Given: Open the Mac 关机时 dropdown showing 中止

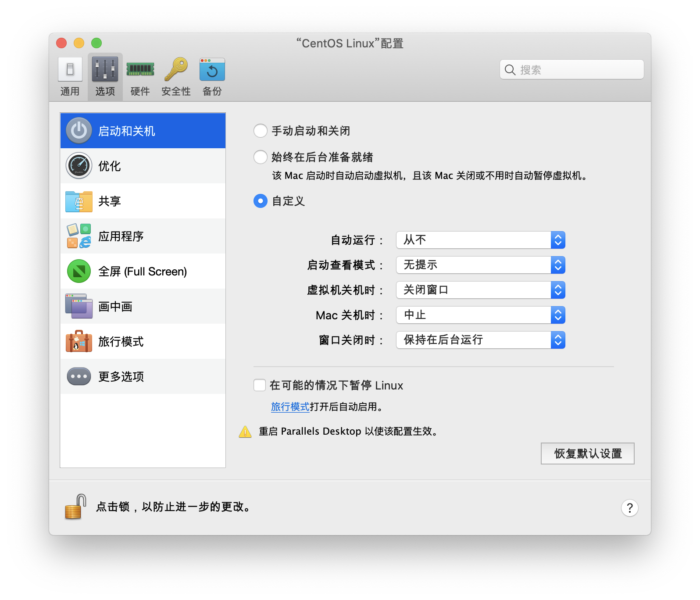Looking at the screenshot, I should [x=481, y=315].
